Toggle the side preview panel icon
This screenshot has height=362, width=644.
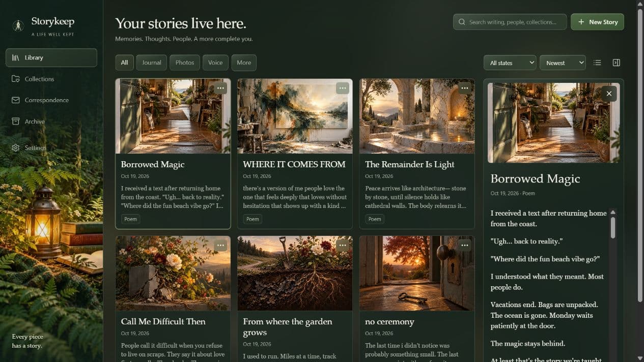pyautogui.click(x=616, y=63)
